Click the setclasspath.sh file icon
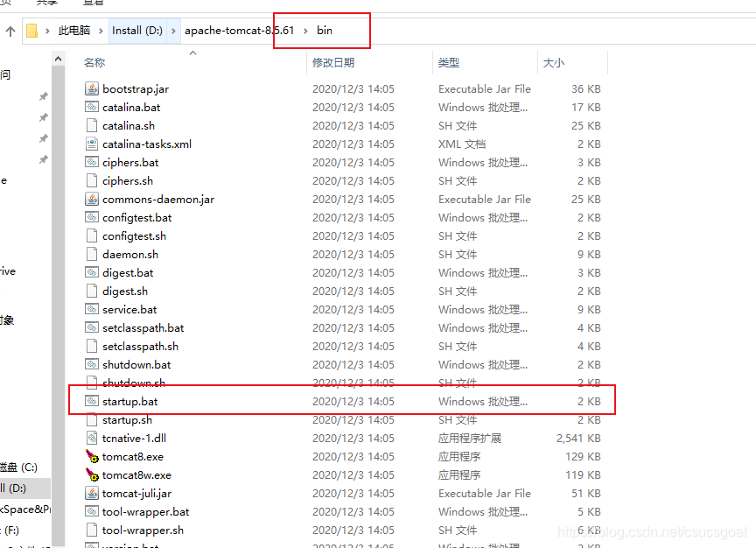The width and height of the screenshot is (756, 548). [92, 346]
